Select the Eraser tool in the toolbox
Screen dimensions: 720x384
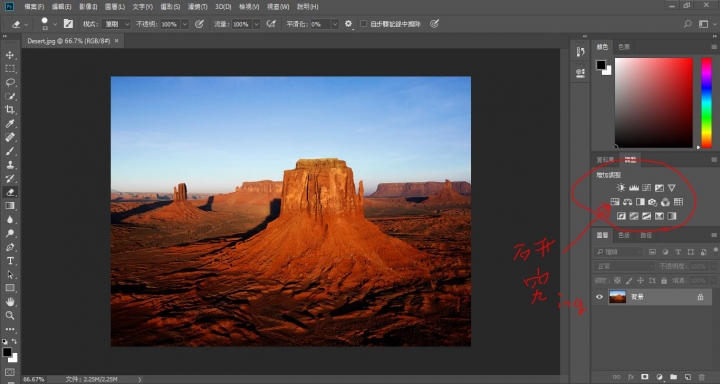(x=10, y=192)
